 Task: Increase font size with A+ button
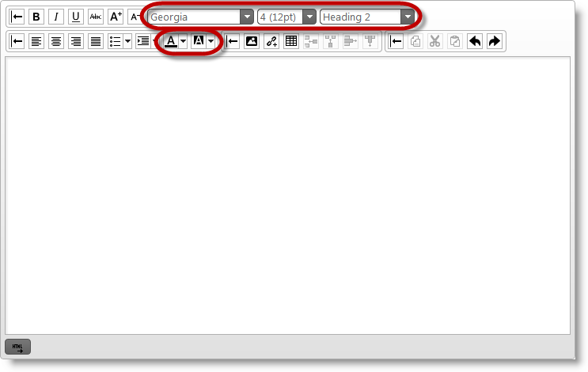pos(116,17)
